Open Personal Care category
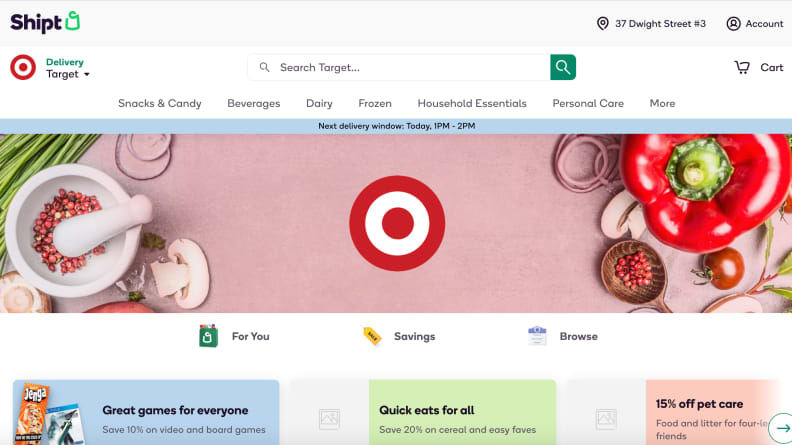The height and width of the screenshot is (445, 792). tap(588, 103)
